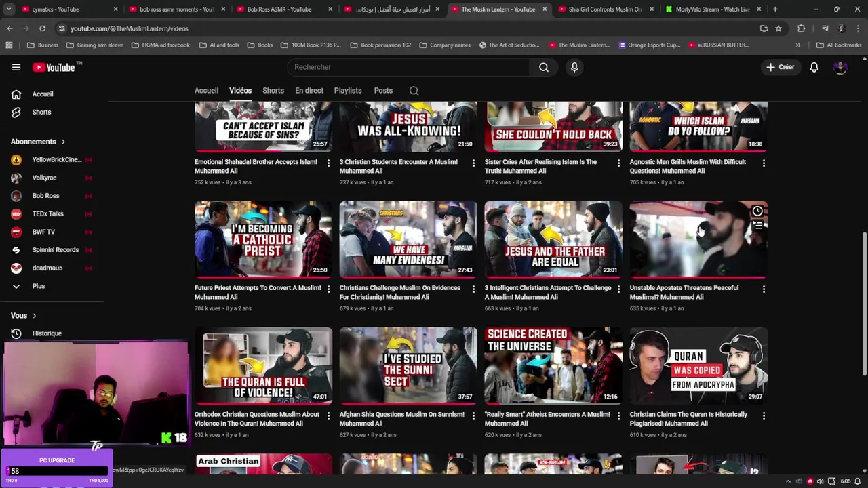Viewport: 868px width, 488px height.
Task: Show hidden bookmarks overflow chevron
Action: [x=798, y=45]
